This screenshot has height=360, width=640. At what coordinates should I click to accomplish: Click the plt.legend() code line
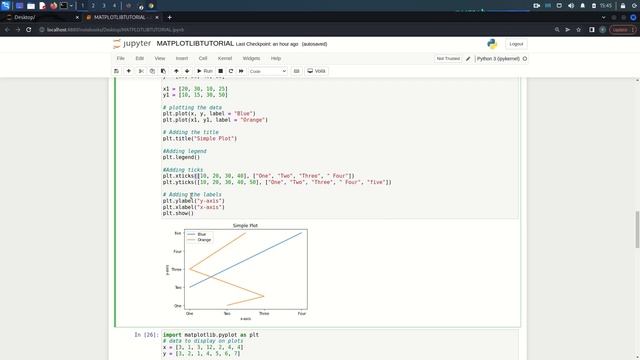[x=181, y=158]
